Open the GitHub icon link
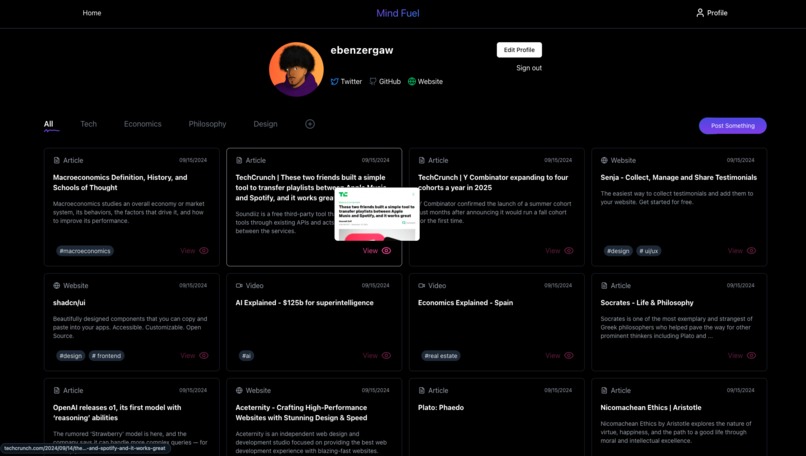The image size is (806, 456). click(373, 81)
